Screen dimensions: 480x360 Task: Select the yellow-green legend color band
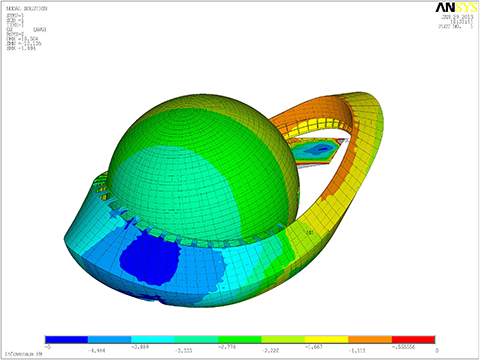pyautogui.click(x=283, y=339)
